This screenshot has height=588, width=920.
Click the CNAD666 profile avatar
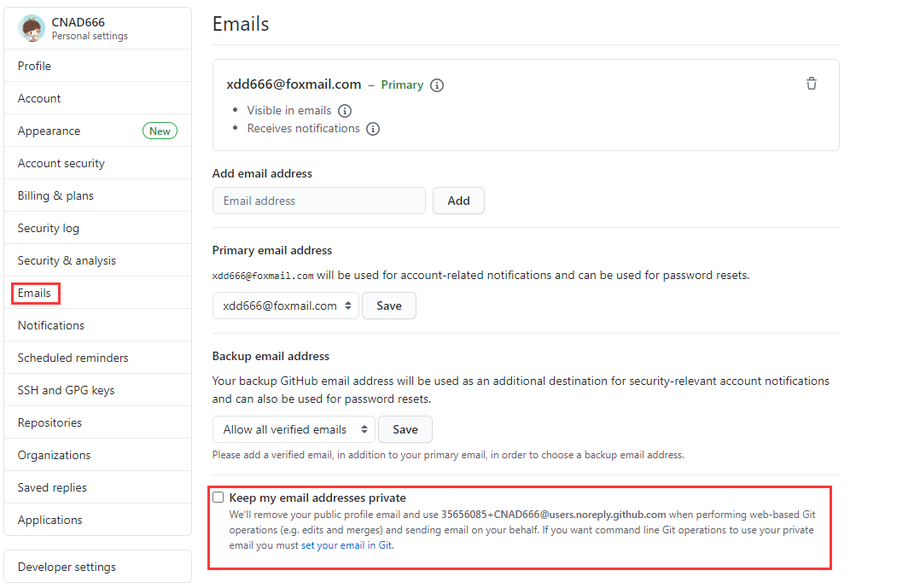click(32, 28)
